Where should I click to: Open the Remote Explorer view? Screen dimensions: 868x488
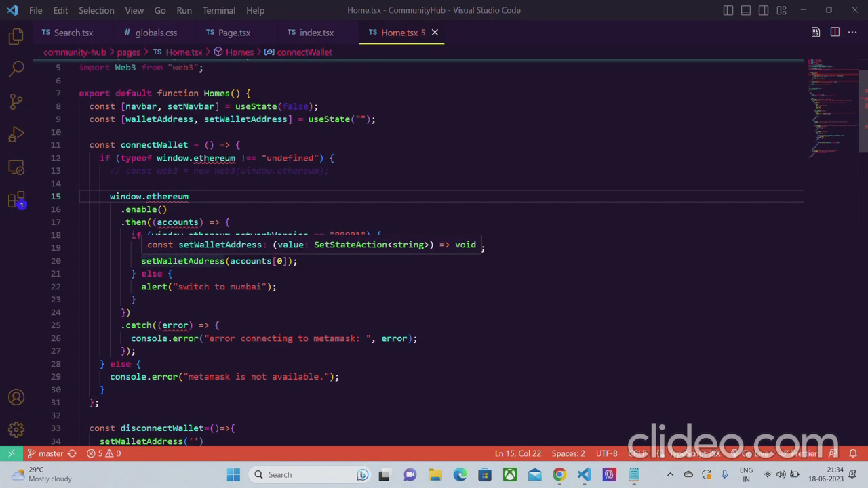(x=16, y=167)
